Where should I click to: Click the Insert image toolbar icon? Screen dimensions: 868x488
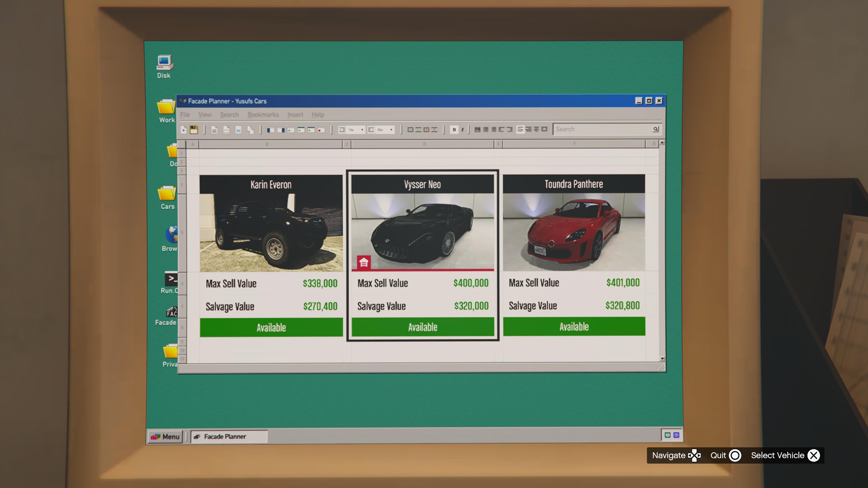(x=238, y=130)
